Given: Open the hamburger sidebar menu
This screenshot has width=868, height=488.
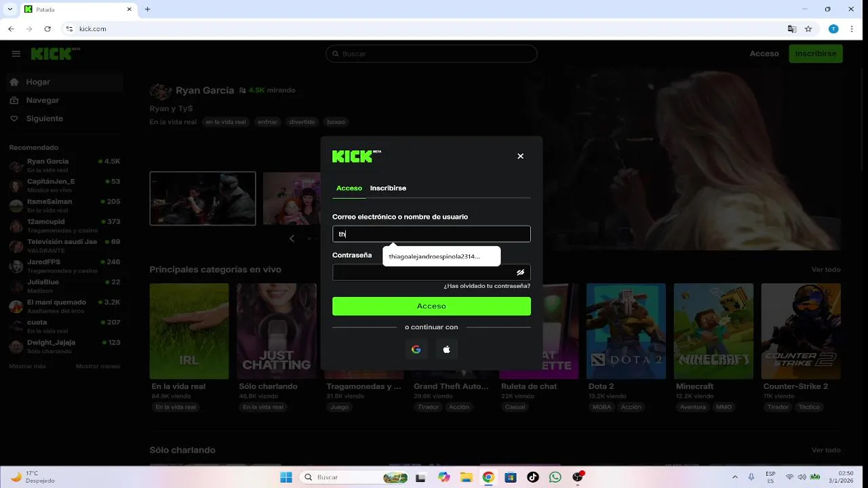Looking at the screenshot, I should coord(16,54).
